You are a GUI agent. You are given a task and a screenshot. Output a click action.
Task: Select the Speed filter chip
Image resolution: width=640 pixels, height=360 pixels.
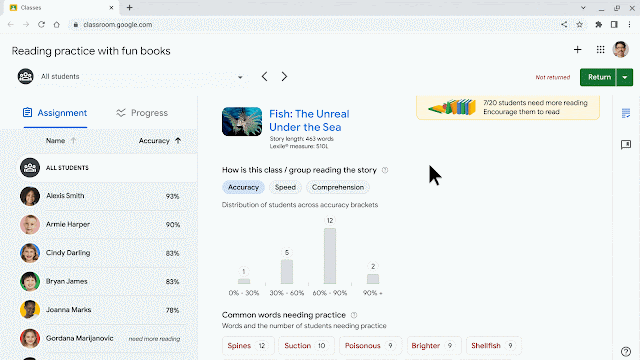pos(285,187)
